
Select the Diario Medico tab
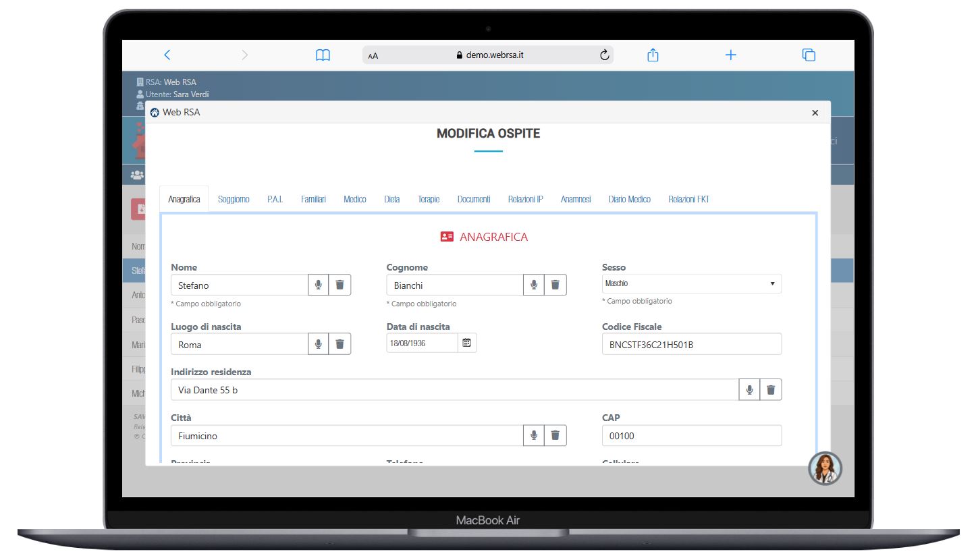click(629, 199)
